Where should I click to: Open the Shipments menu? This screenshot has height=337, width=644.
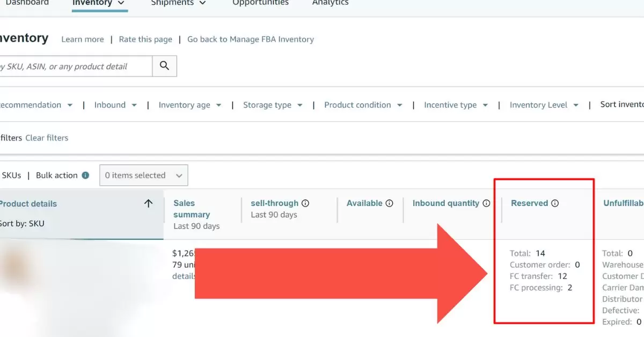pyautogui.click(x=178, y=3)
